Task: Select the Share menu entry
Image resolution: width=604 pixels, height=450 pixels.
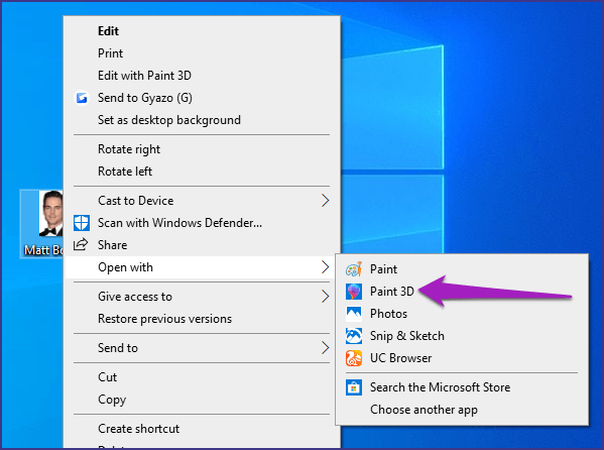Action: coord(202,245)
